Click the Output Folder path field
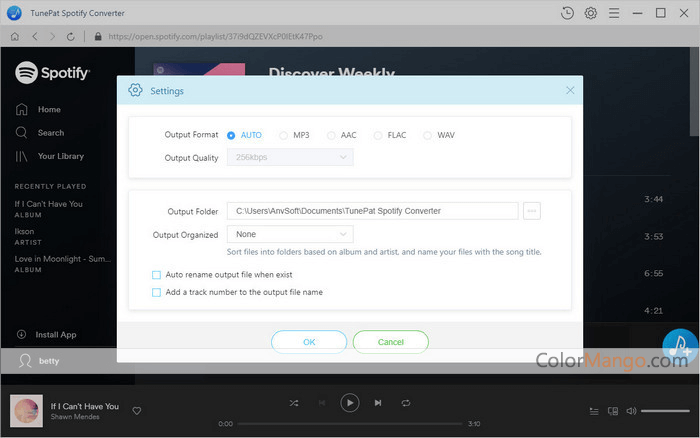 tap(372, 211)
